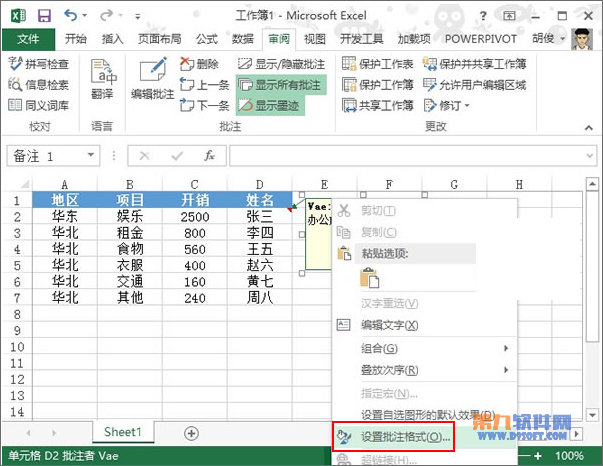Switch to 开始 Home tab
The image size is (603, 466).
click(x=76, y=39)
